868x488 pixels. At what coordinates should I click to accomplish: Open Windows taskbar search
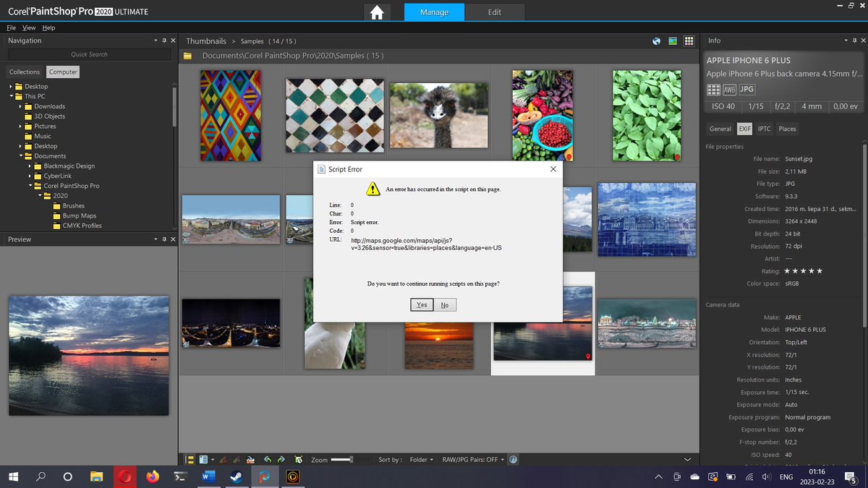41,476
